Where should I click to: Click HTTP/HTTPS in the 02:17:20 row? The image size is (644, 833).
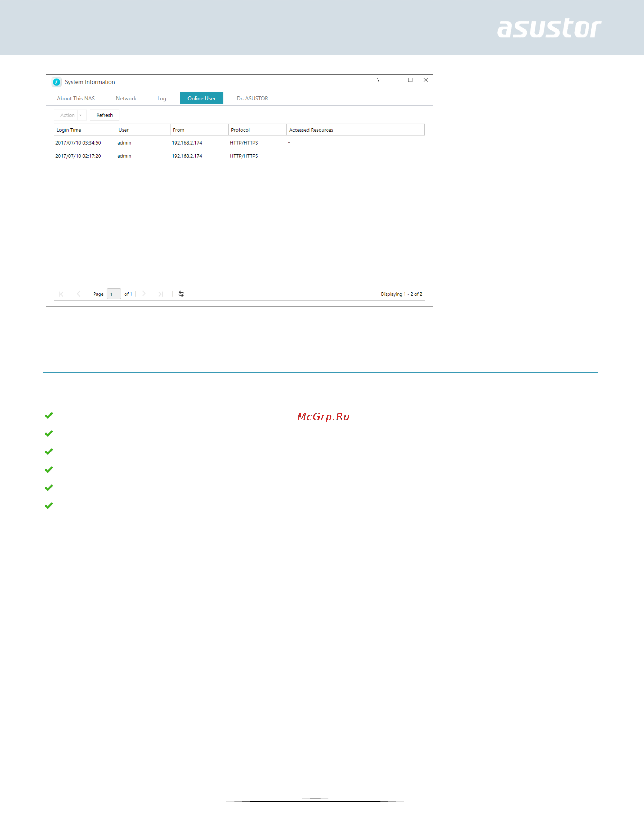[244, 156]
